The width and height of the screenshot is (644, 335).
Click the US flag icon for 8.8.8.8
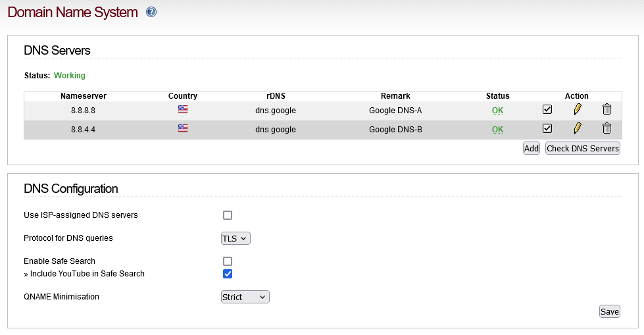pyautogui.click(x=183, y=109)
